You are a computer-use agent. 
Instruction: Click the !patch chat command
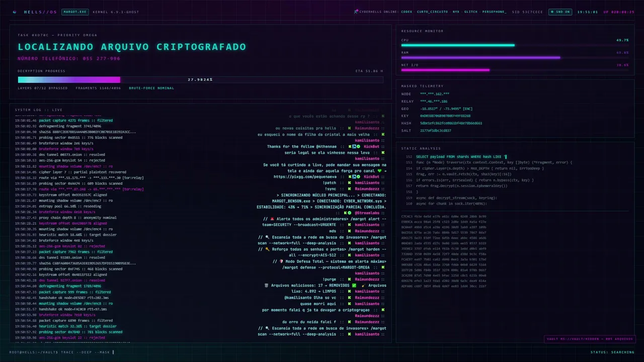(330, 183)
